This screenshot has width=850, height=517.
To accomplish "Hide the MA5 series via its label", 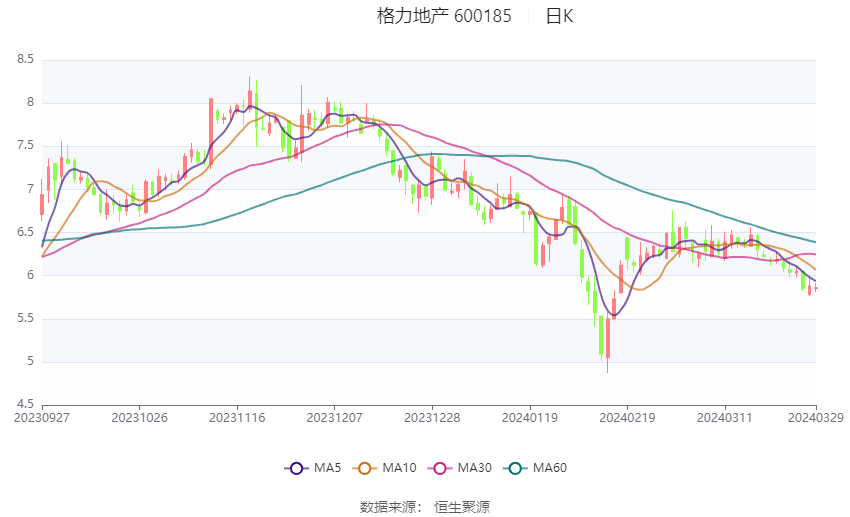I will coord(327,468).
